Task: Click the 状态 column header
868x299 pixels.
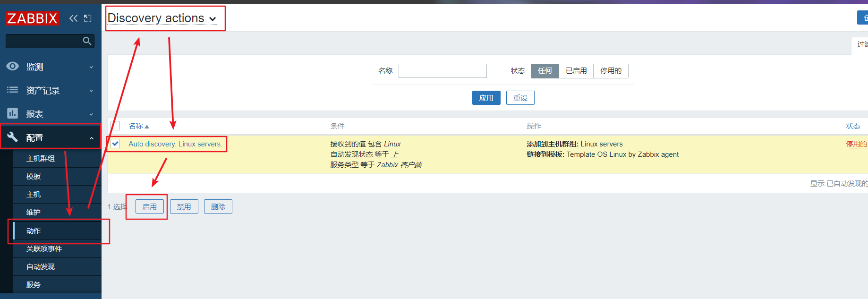Action: (x=853, y=126)
